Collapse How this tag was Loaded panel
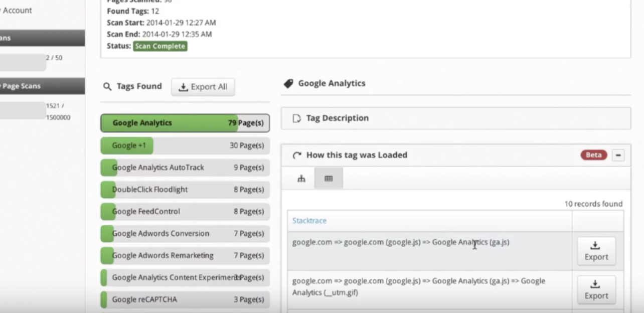 [618, 155]
